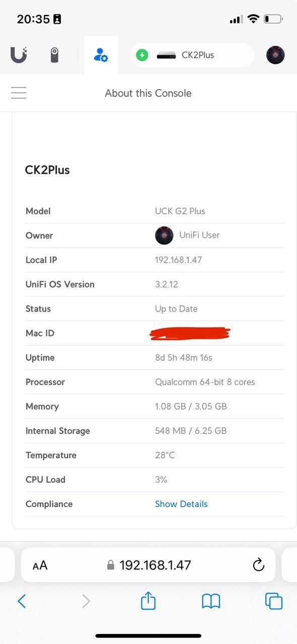Tap AA to open page display options

coord(40,565)
